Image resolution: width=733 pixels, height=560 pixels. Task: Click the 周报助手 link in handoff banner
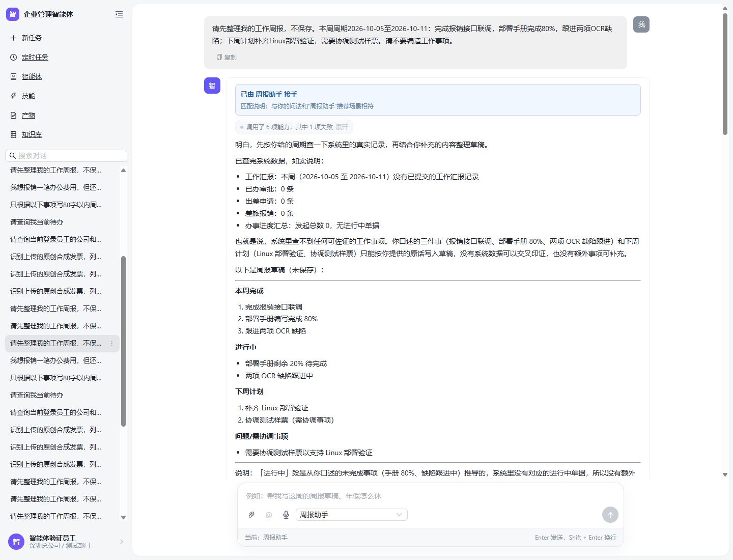tap(268, 94)
